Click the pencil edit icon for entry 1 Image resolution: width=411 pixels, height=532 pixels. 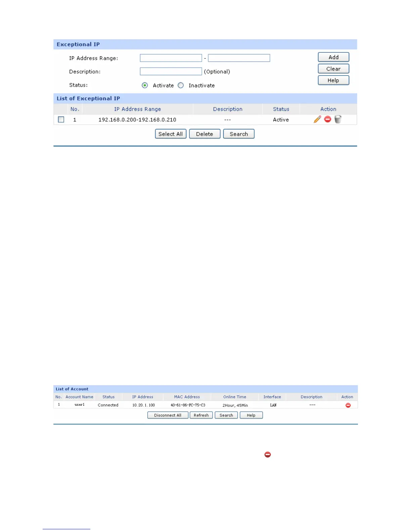pos(317,119)
